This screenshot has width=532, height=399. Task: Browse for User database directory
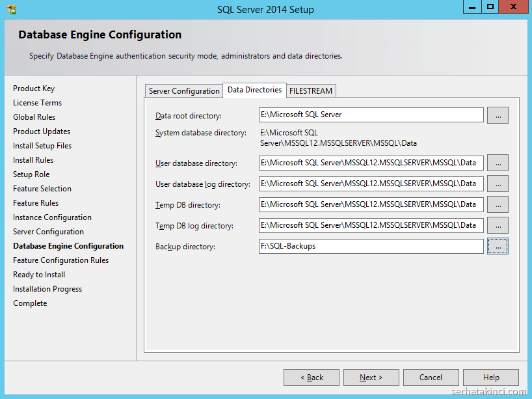coord(498,163)
